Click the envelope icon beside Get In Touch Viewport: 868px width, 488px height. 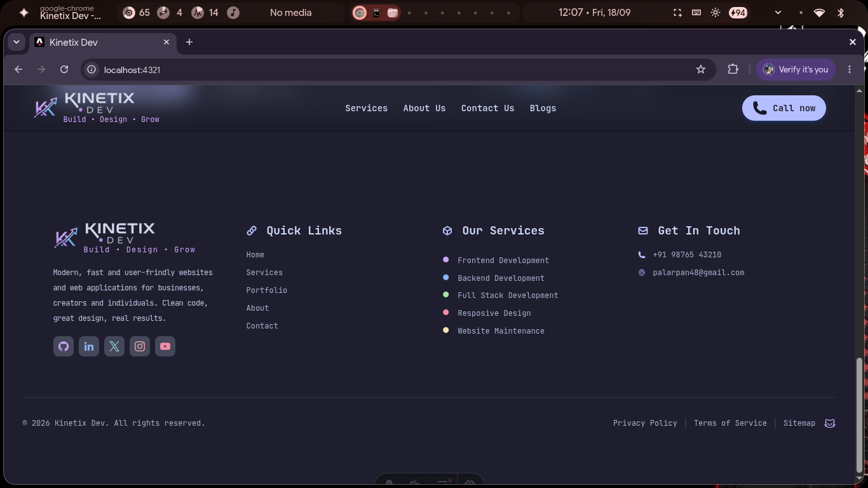[643, 231]
